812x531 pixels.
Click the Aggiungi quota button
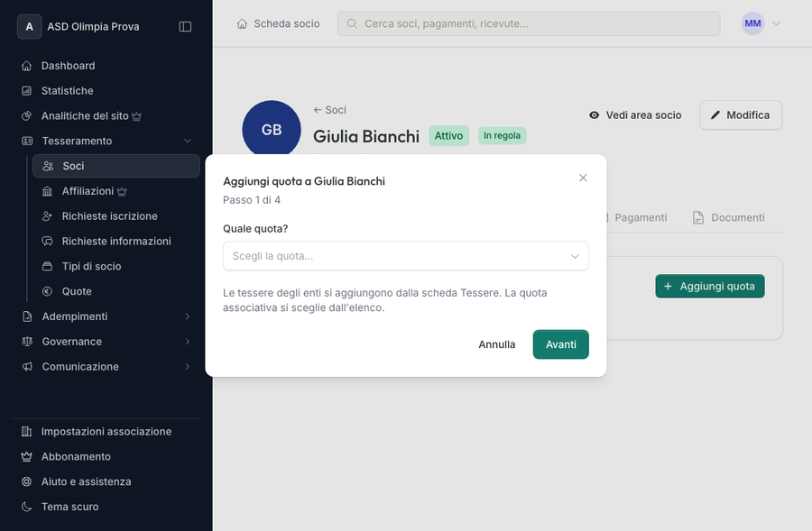(x=710, y=286)
